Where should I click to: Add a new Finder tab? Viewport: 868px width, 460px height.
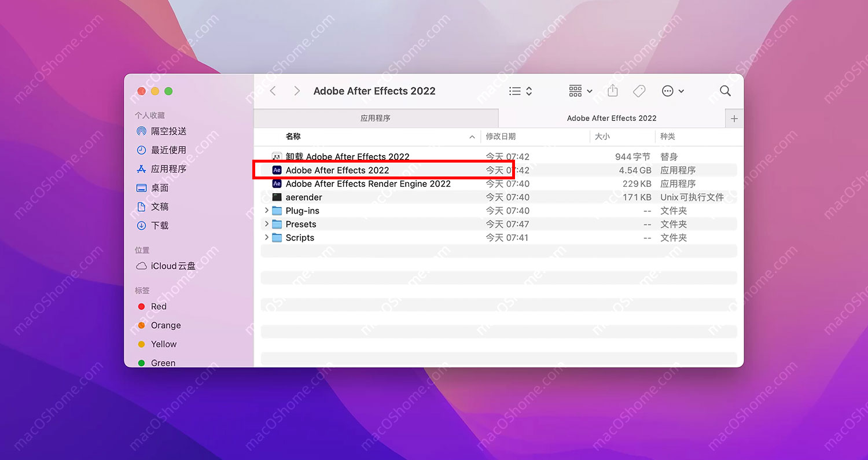click(x=734, y=119)
